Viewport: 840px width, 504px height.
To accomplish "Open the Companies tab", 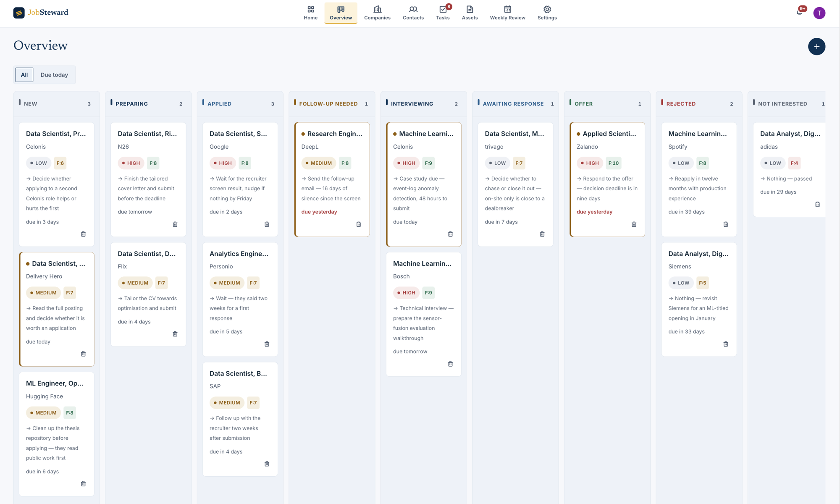I will tap(377, 13).
